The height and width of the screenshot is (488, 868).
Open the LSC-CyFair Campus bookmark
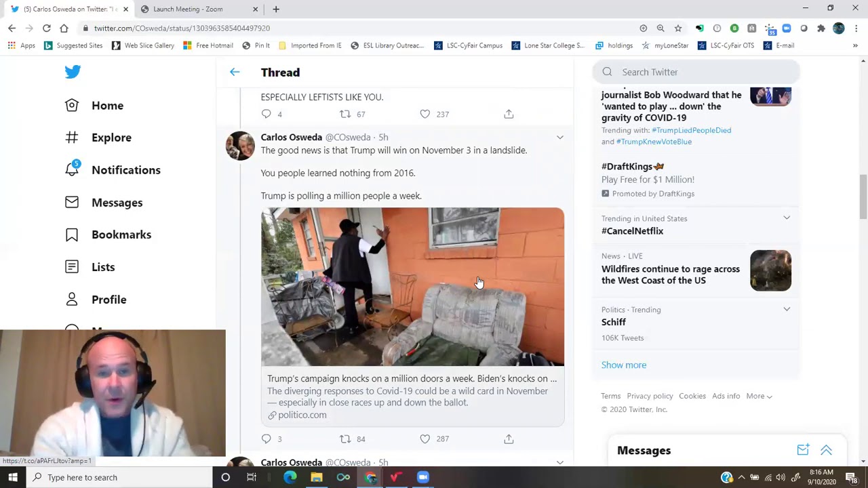(468, 45)
